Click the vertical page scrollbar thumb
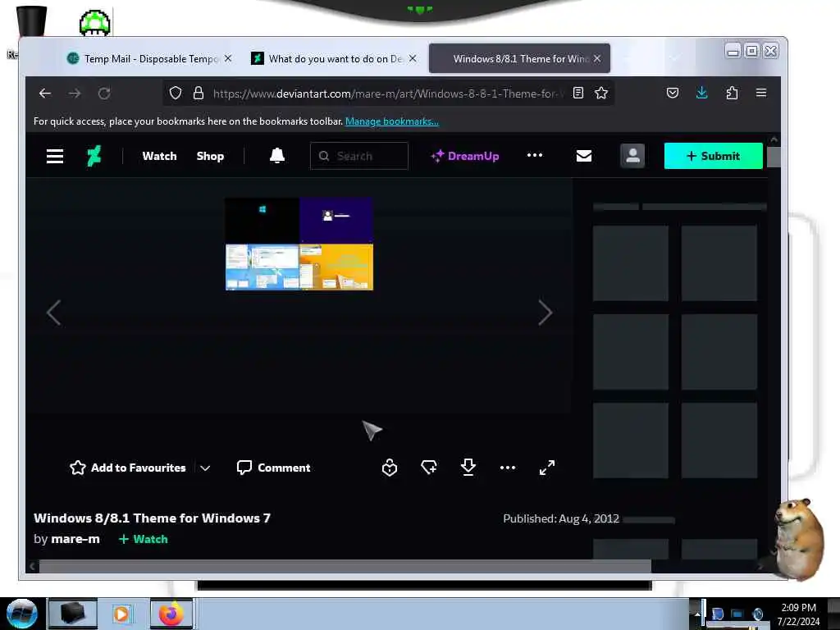The image size is (840, 630). pos(773,157)
